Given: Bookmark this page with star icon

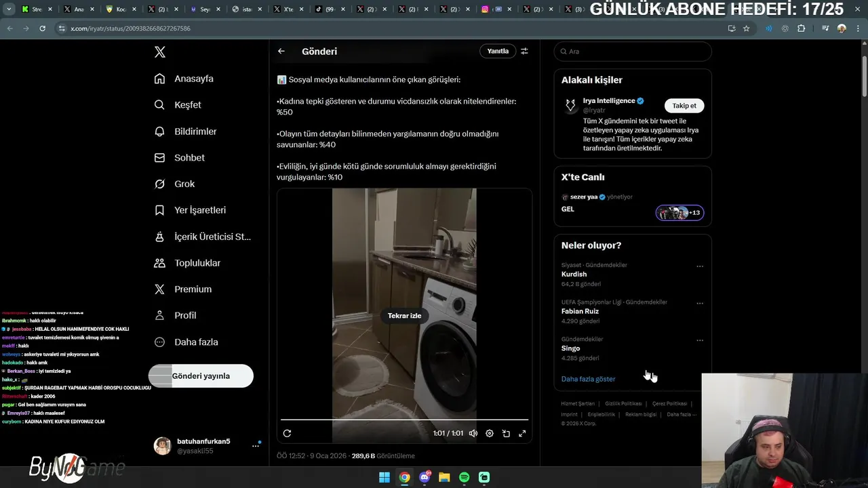Looking at the screenshot, I should coord(746,28).
